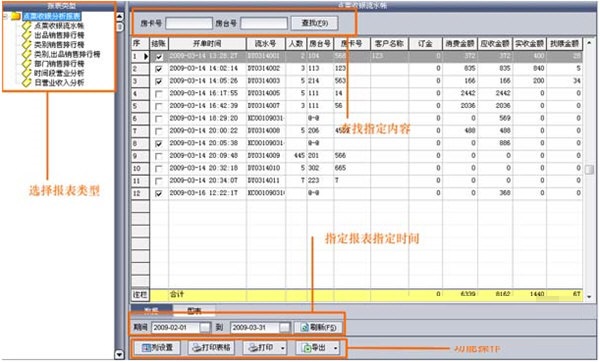Uncheck 结账 box in row 8
The width and height of the screenshot is (600, 362).
159,144
